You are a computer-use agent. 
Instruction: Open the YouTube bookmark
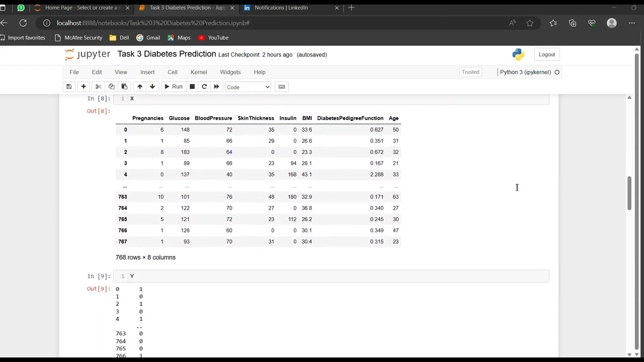point(213,38)
